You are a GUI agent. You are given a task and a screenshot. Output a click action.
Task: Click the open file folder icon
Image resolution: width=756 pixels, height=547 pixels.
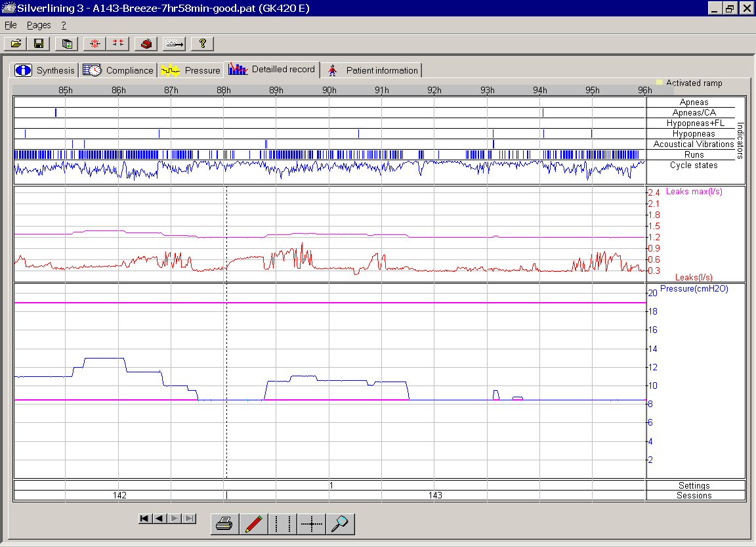click(16, 44)
